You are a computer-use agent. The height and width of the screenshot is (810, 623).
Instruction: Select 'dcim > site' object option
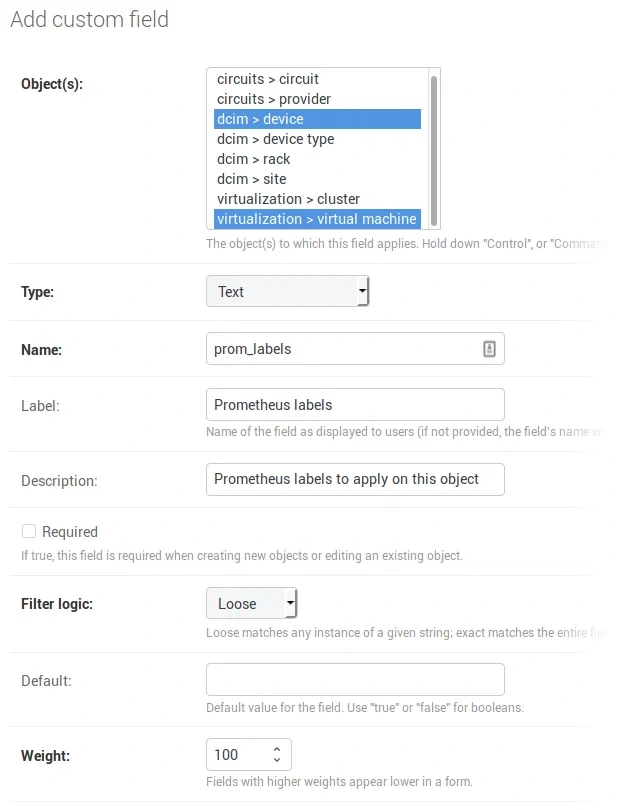click(252, 179)
